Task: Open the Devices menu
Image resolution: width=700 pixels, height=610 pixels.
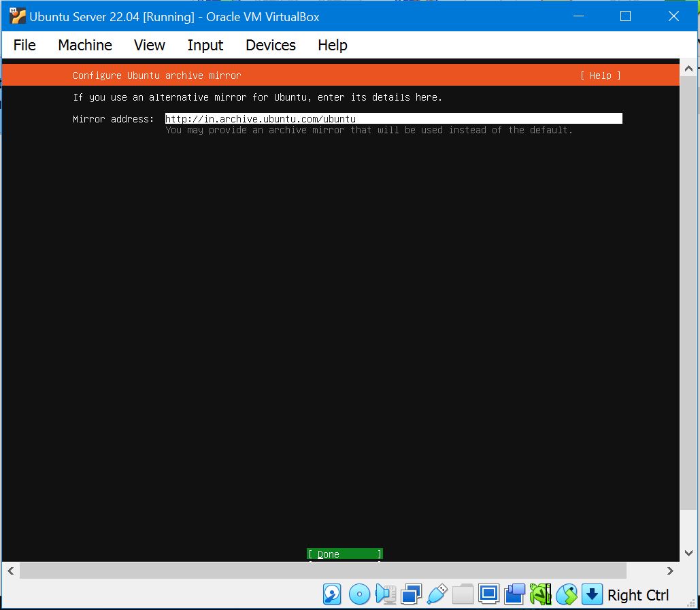Action: pyautogui.click(x=271, y=45)
